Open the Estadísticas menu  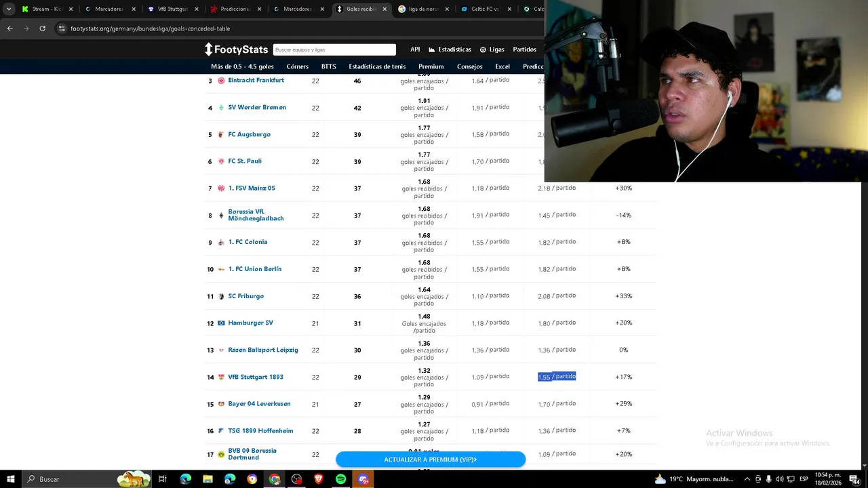click(450, 49)
